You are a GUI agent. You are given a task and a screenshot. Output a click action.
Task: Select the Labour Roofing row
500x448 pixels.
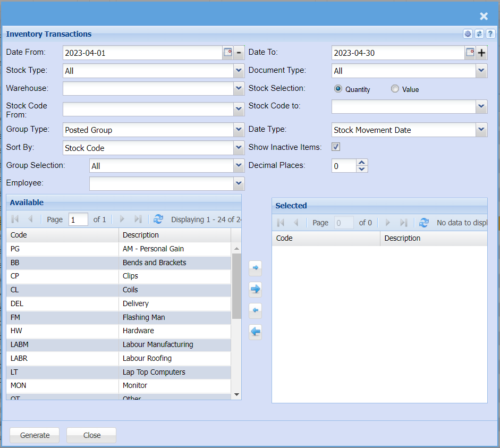tap(118, 358)
